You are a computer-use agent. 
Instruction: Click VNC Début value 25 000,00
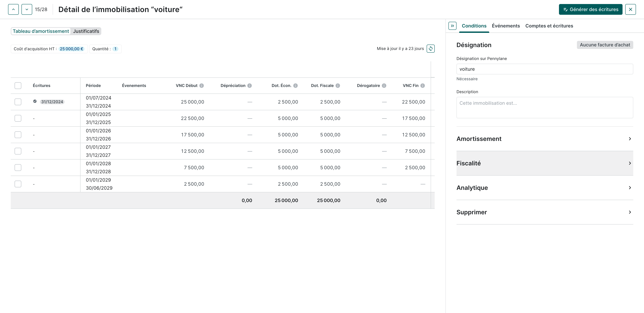tap(193, 102)
